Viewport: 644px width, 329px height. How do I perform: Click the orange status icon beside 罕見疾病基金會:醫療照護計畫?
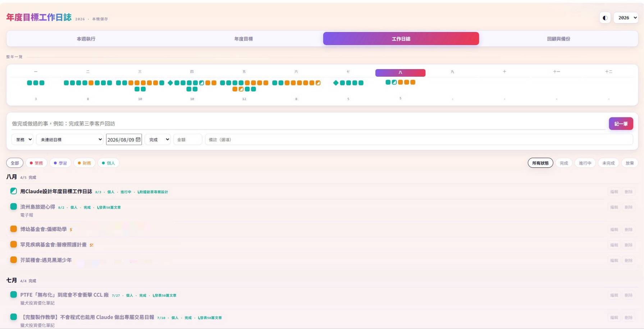tap(14, 244)
